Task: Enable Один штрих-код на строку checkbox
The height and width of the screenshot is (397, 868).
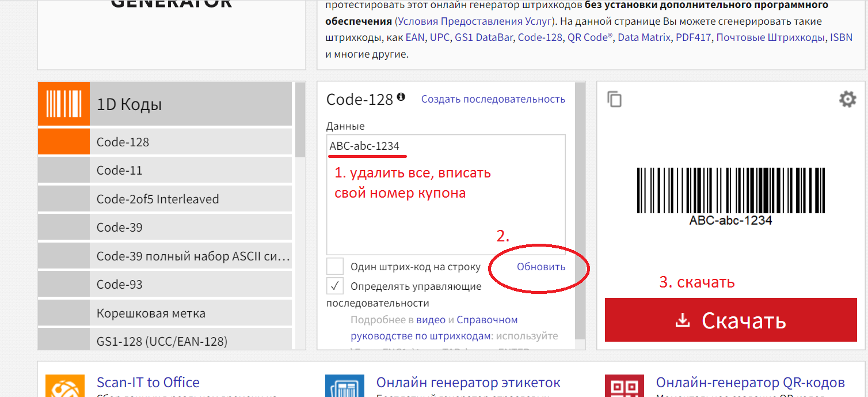Action: [x=335, y=267]
